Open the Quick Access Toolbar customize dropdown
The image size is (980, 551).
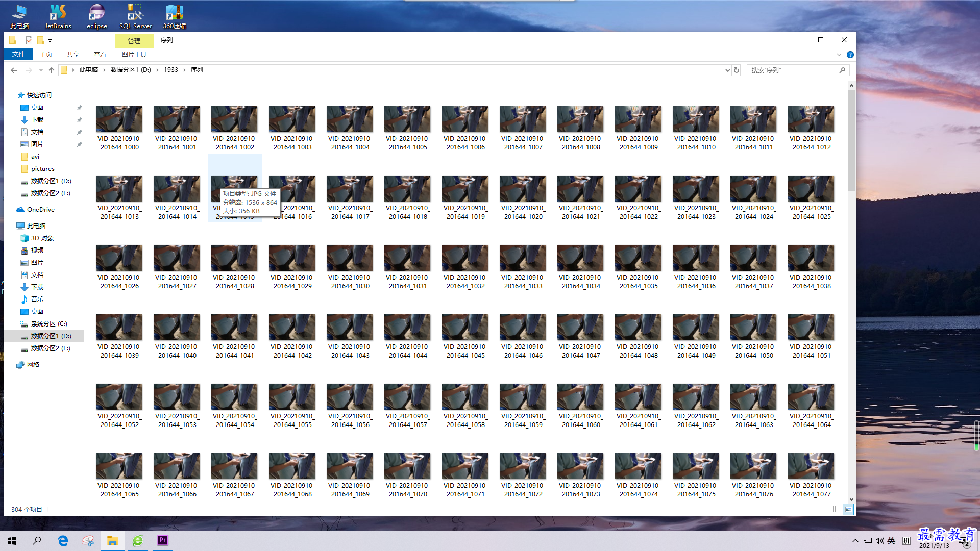click(x=50, y=40)
